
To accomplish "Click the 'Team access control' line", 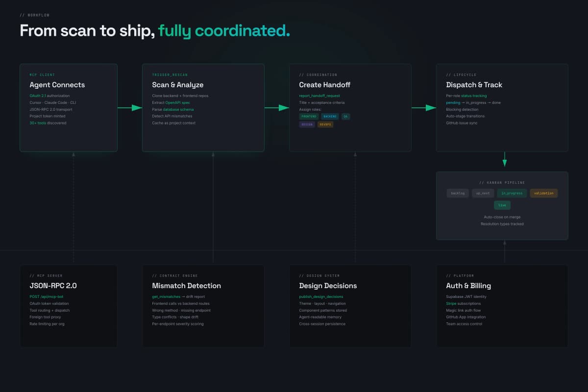I will pos(464,324).
